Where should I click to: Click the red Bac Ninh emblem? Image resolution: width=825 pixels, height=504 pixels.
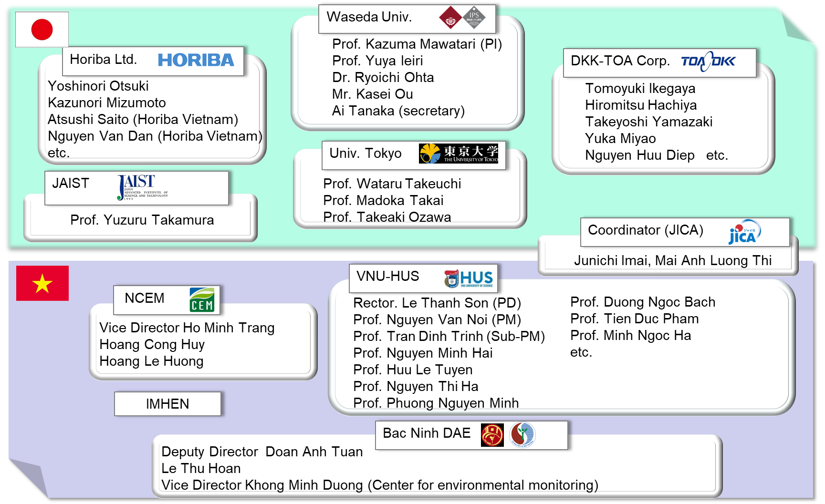(492, 435)
